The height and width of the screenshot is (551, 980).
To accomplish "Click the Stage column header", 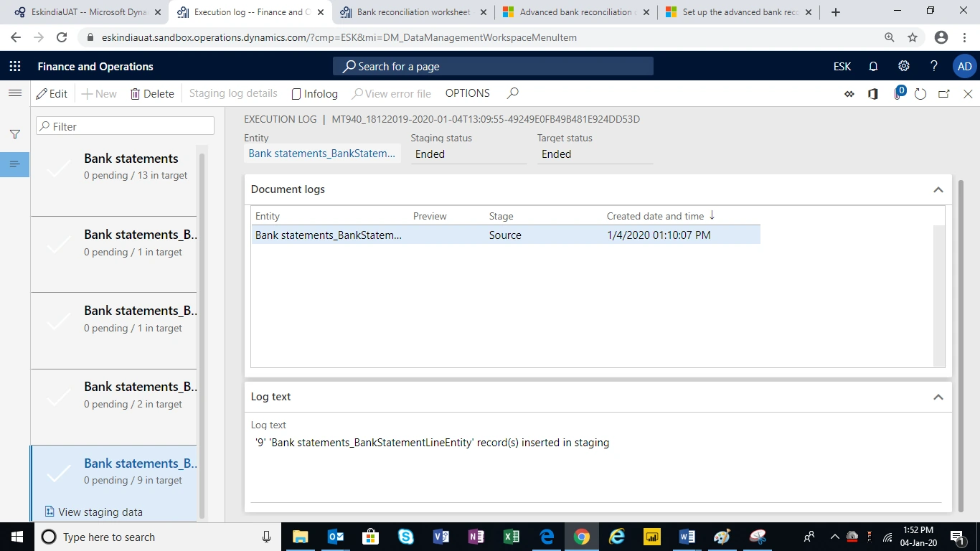I will (x=501, y=216).
